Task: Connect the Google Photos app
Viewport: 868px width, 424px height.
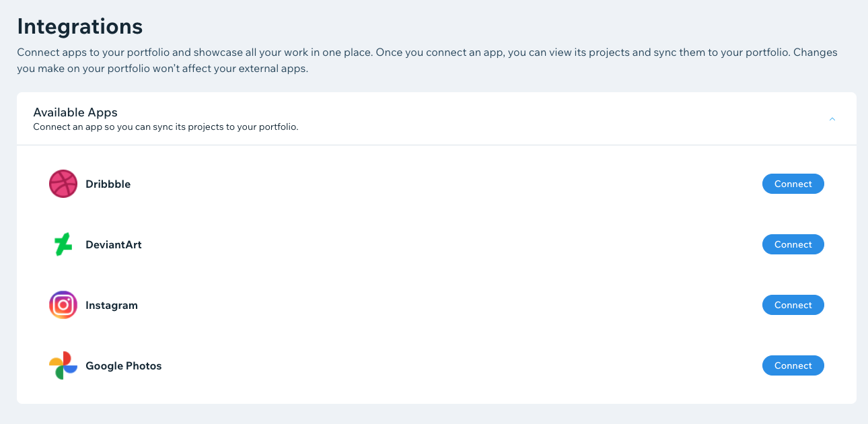Action: pyautogui.click(x=793, y=365)
